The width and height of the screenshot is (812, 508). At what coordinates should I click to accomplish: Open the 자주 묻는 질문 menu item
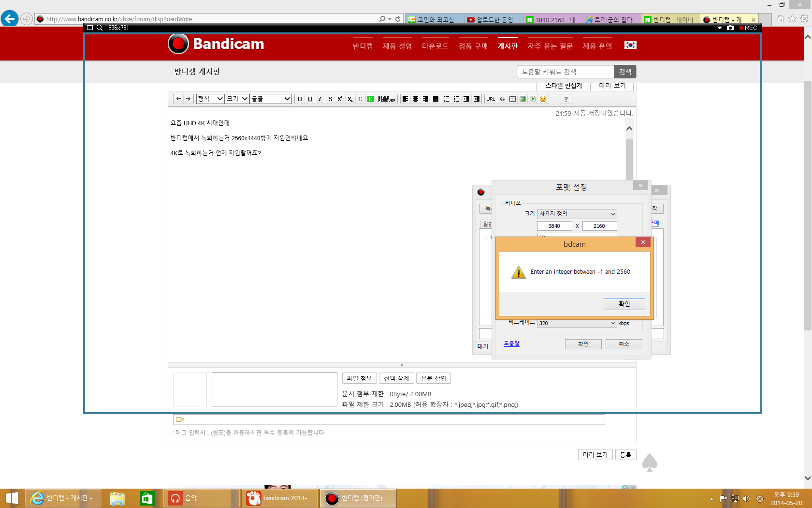coord(550,46)
